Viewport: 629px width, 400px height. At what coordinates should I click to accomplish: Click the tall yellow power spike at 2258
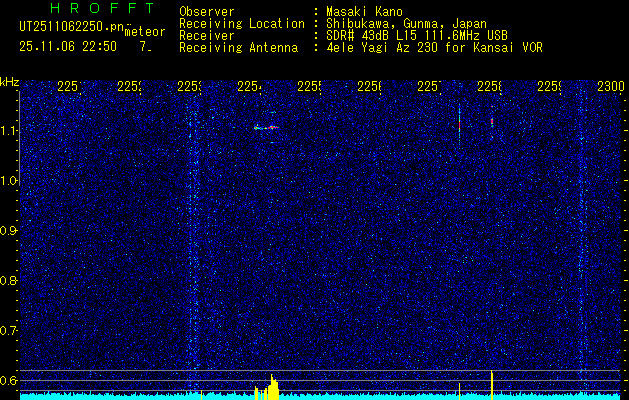(492, 385)
